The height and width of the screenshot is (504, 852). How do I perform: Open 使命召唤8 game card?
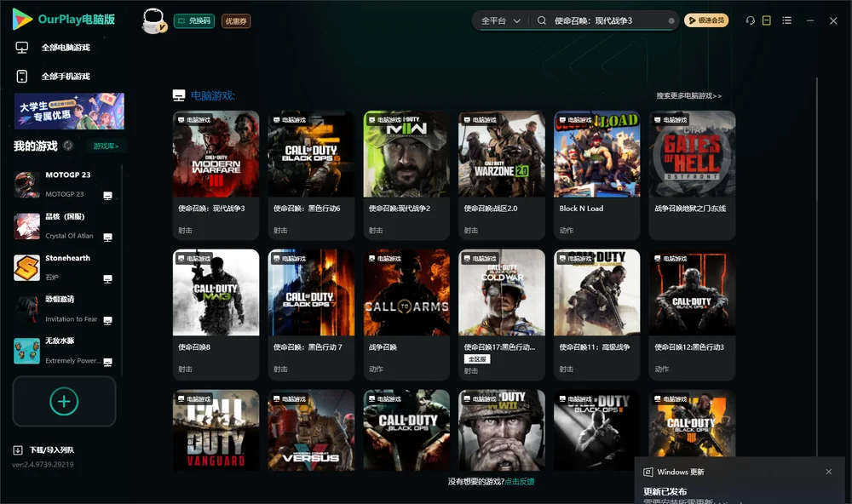tap(216, 314)
